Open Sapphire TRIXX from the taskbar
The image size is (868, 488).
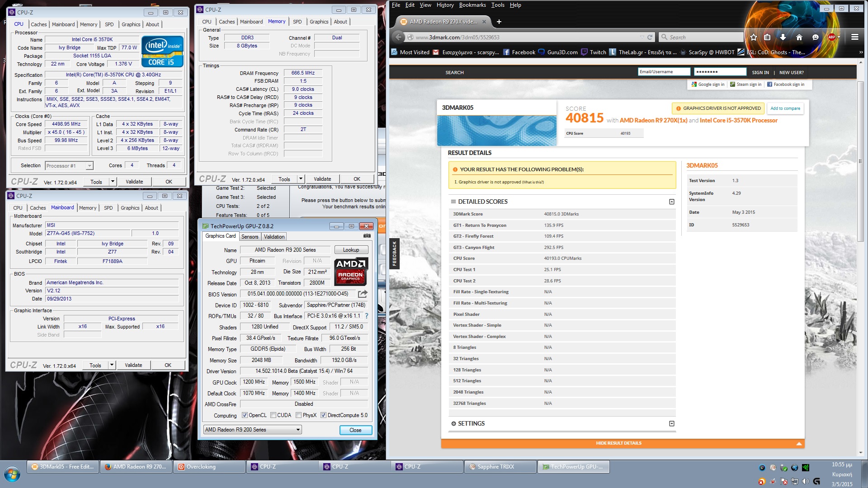point(500,466)
